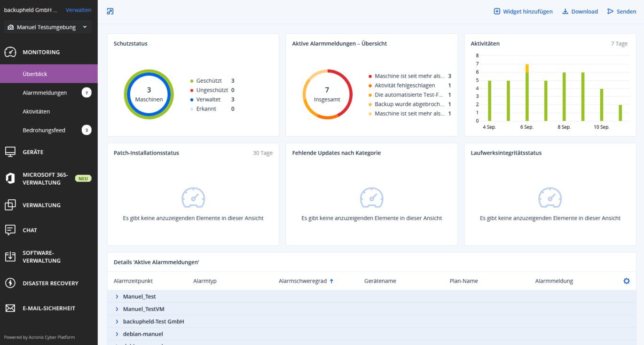The width and height of the screenshot is (644, 345).
Task: Click the Download button at top
Action: (580, 11)
